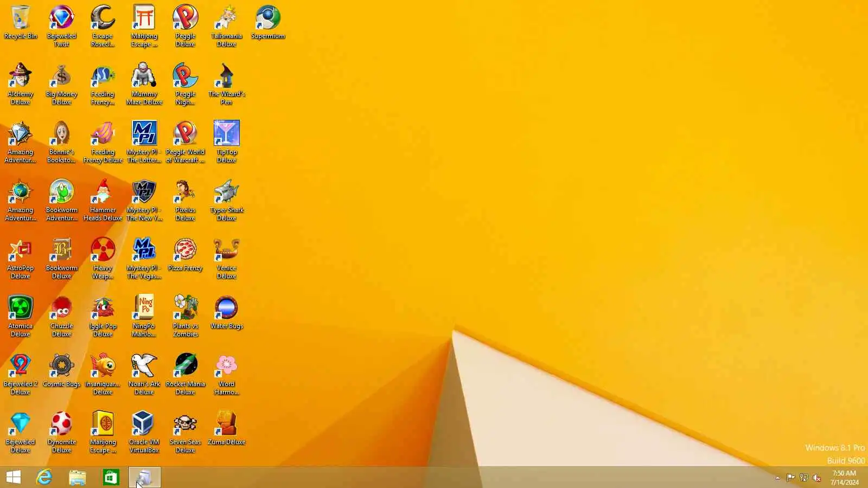Select Insaniquarium Deluxe icon

(x=103, y=374)
